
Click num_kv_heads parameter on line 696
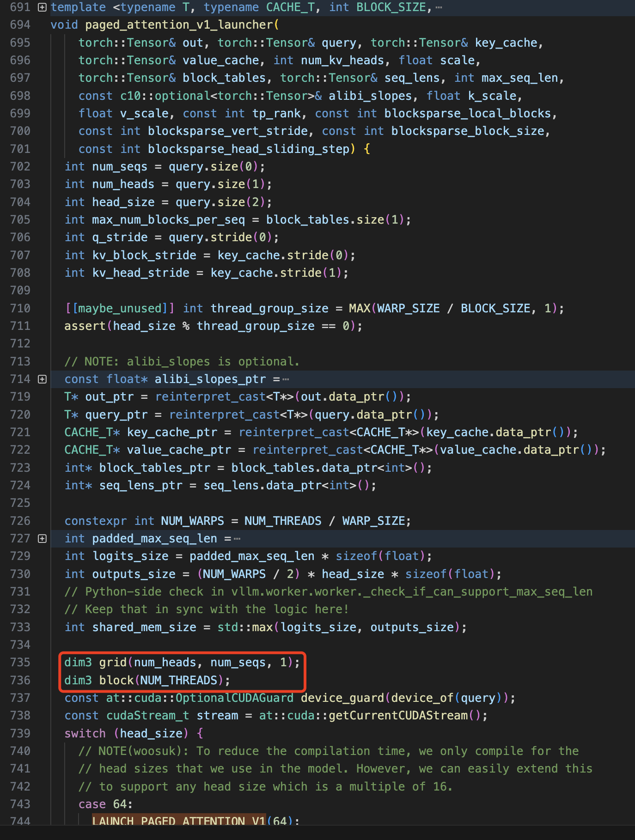coord(342,60)
